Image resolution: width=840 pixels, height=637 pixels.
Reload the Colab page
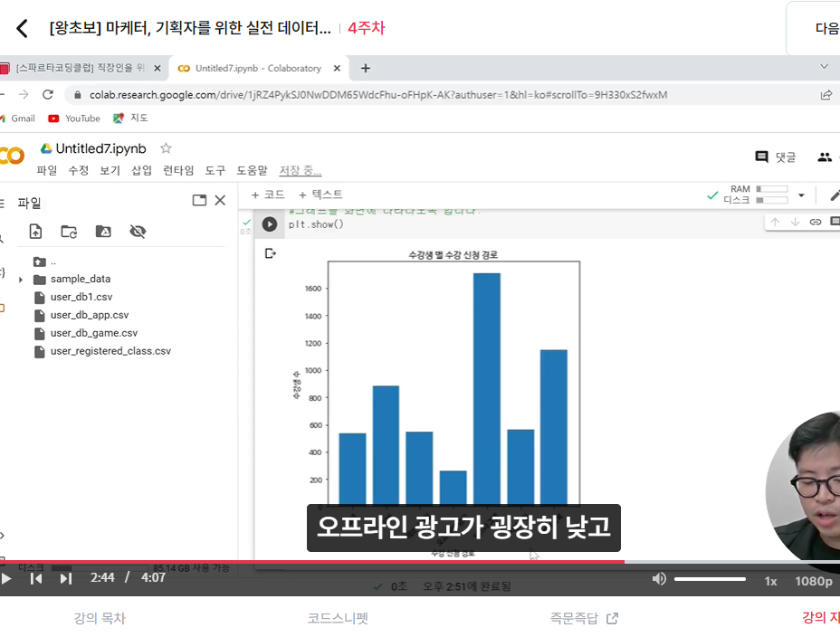click(x=48, y=95)
